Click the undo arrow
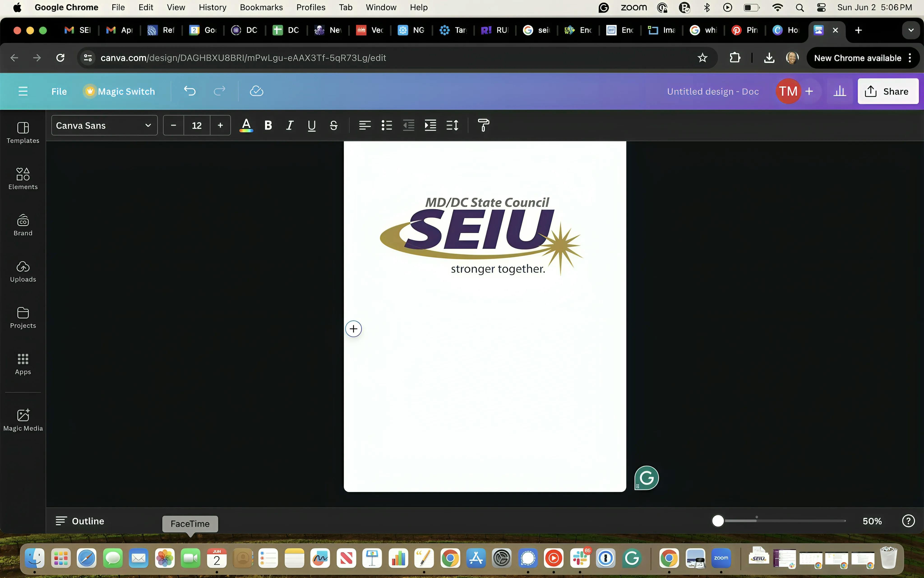Screen dimensions: 924x578 coord(190,91)
